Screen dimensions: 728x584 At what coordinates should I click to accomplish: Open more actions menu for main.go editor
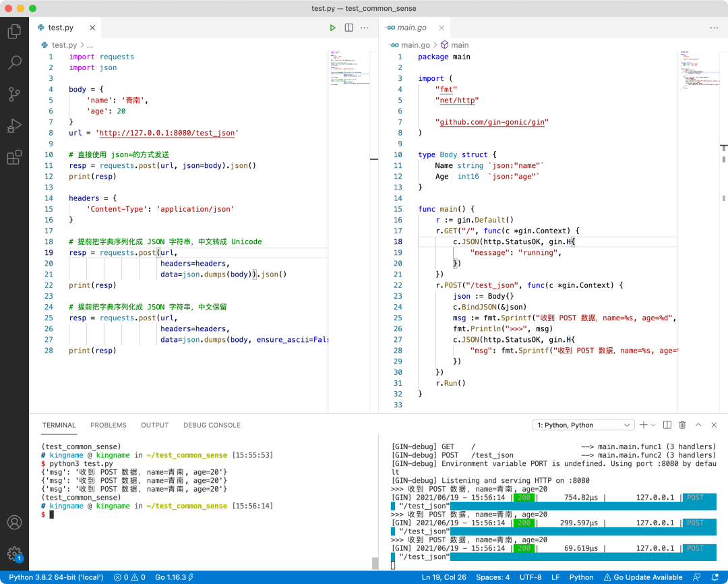pos(714,28)
